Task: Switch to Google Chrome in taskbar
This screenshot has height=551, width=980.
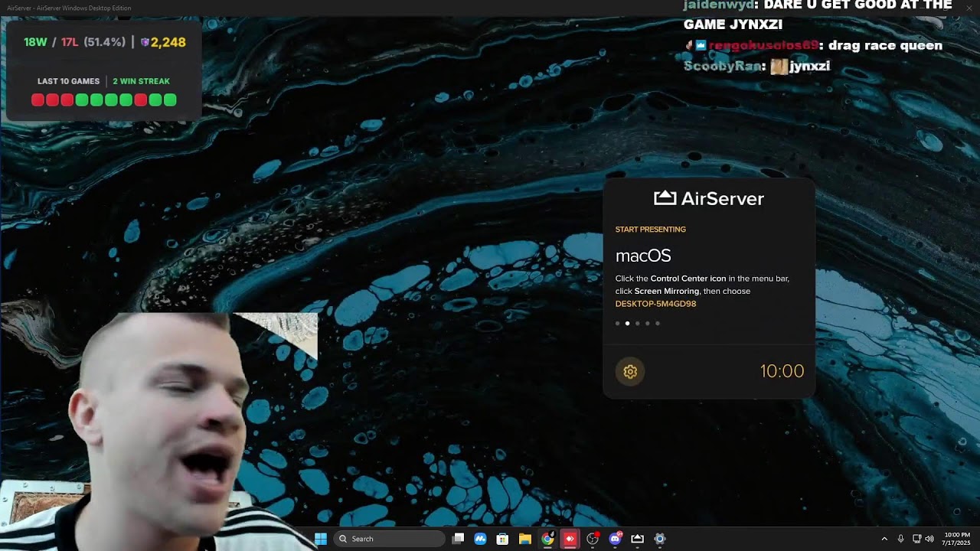Action: [x=547, y=539]
